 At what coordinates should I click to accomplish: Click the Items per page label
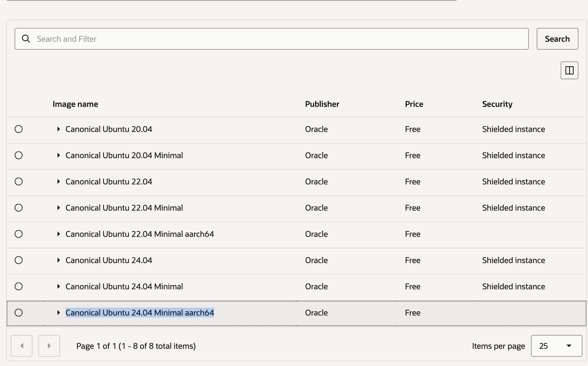[x=499, y=346]
